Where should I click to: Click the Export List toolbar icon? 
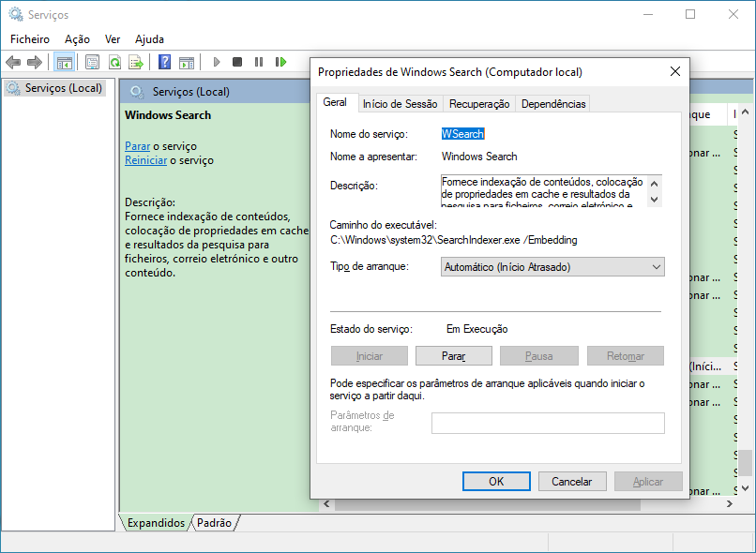click(x=136, y=62)
